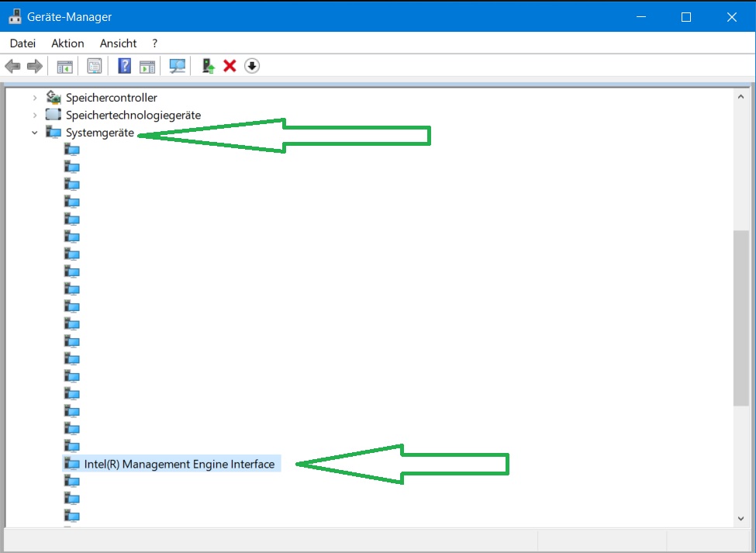Click the Geräte-Manager title bar icon
This screenshot has width=756, height=553.
(x=15, y=16)
